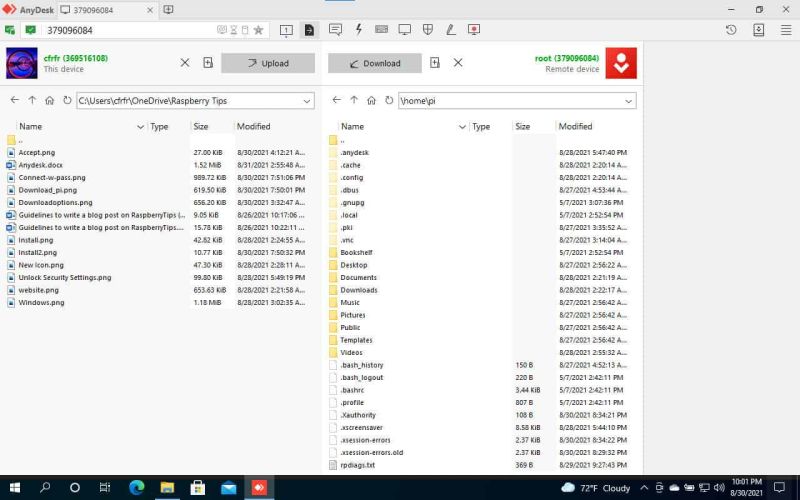This screenshot has width=800, height=500.
Task: Open the AnyDesk hamburger main menu
Action: tap(786, 30)
